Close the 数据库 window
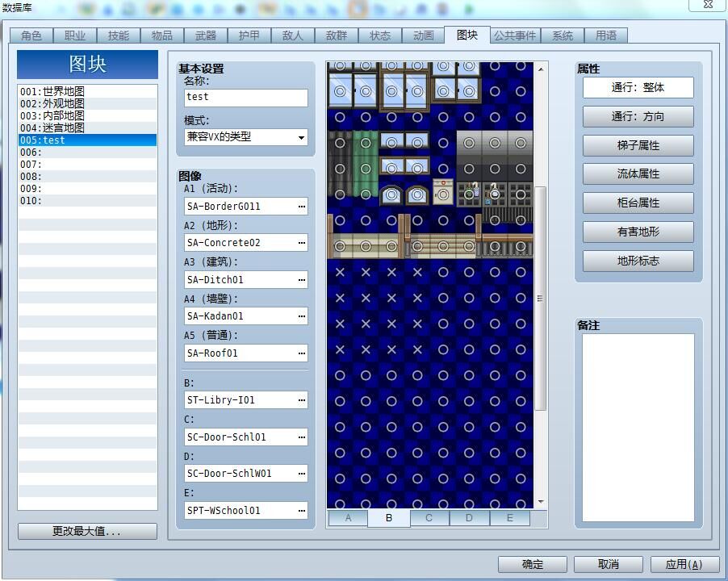This screenshot has width=728, height=581. (708, 5)
